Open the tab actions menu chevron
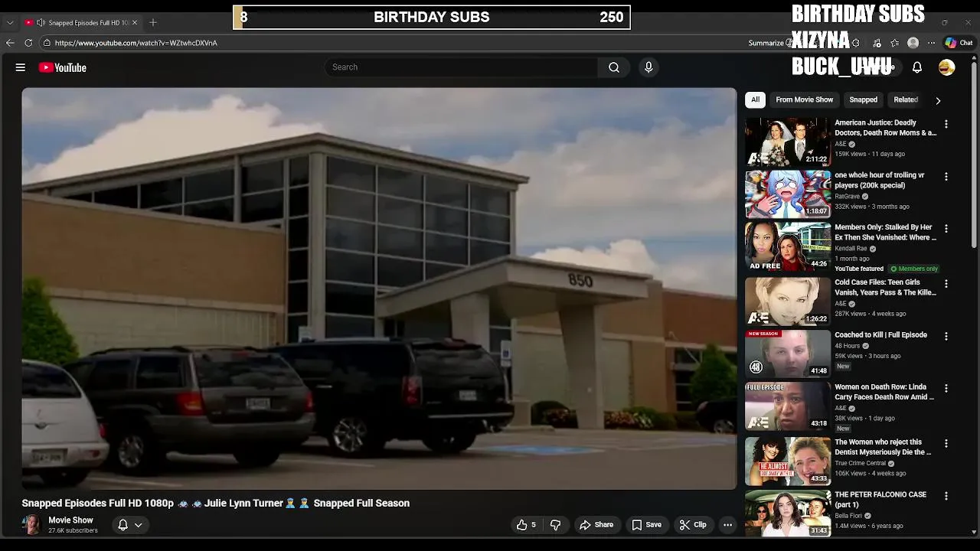 (10, 22)
